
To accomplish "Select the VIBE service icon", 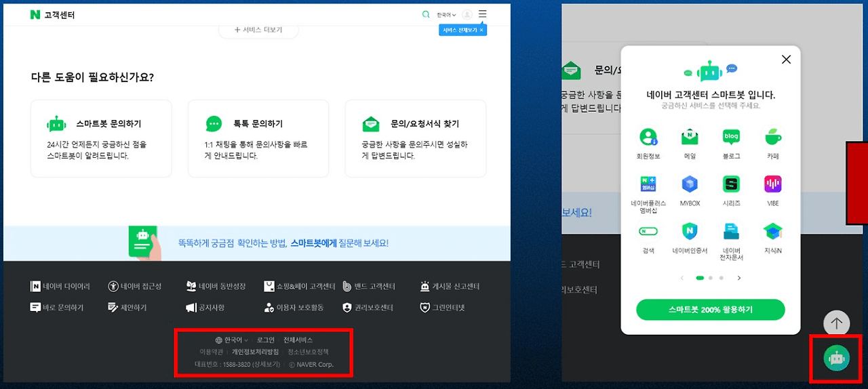I will click(772, 191).
